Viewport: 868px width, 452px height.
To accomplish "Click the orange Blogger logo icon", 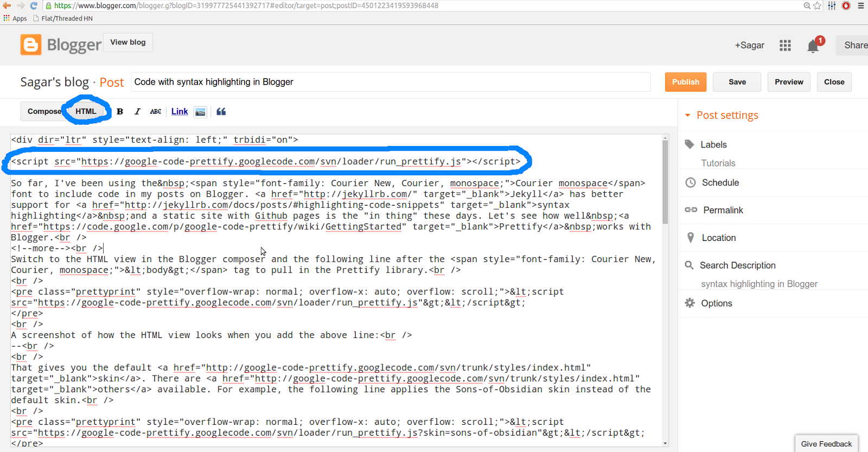I will point(31,44).
